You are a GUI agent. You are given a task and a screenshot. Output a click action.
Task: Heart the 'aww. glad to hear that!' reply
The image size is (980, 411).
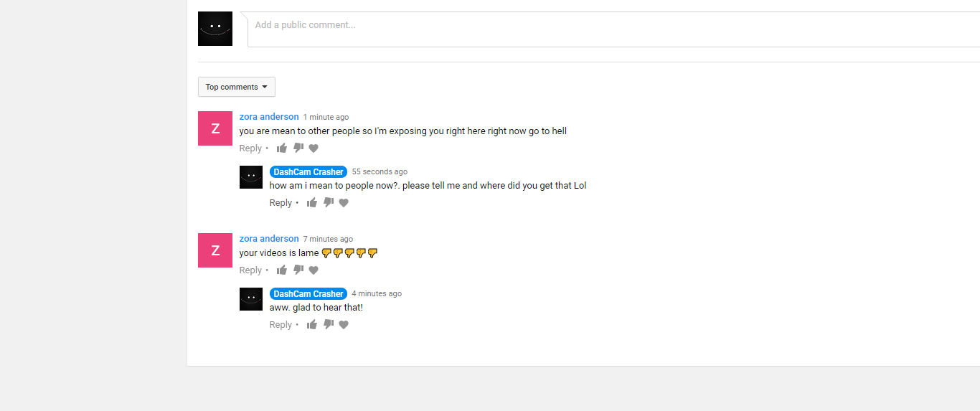click(x=344, y=325)
